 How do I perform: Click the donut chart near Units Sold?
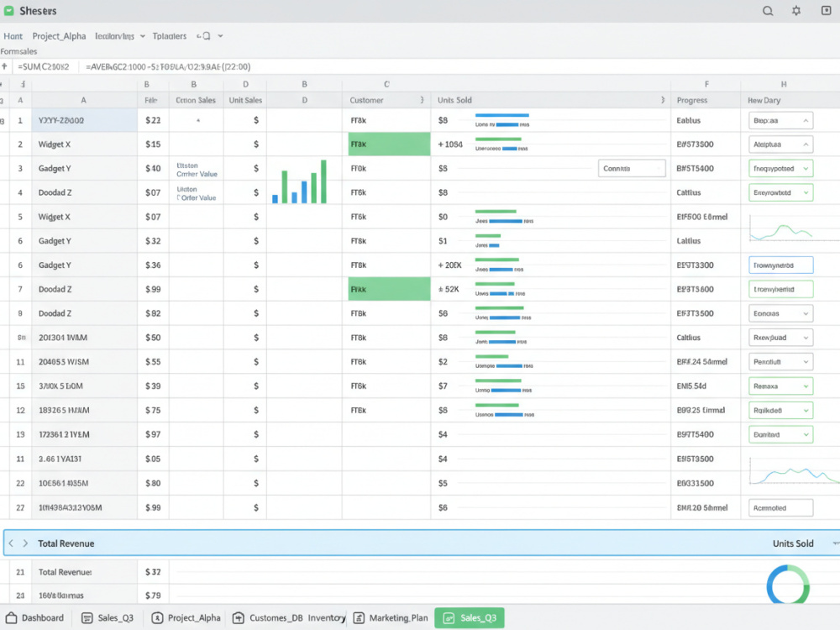(788, 585)
